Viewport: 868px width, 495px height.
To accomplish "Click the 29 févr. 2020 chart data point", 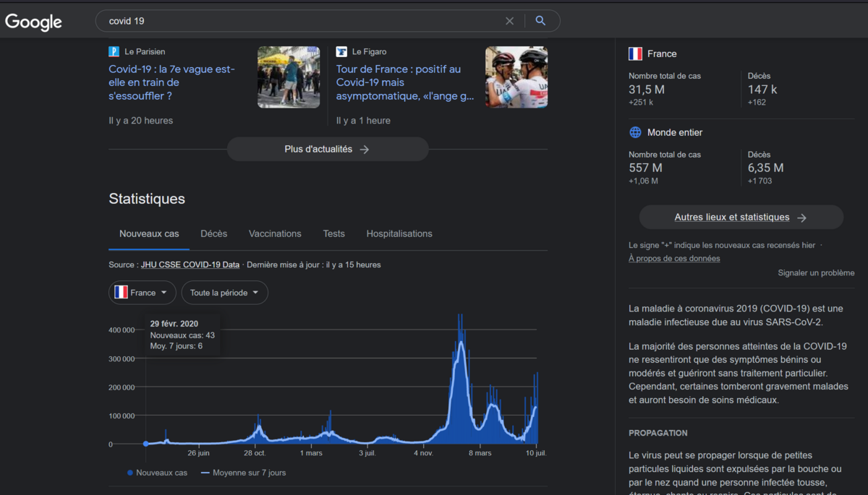I will (x=146, y=444).
